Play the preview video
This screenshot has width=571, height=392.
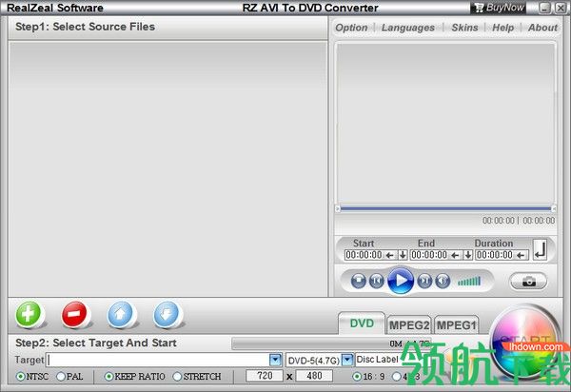click(x=401, y=281)
